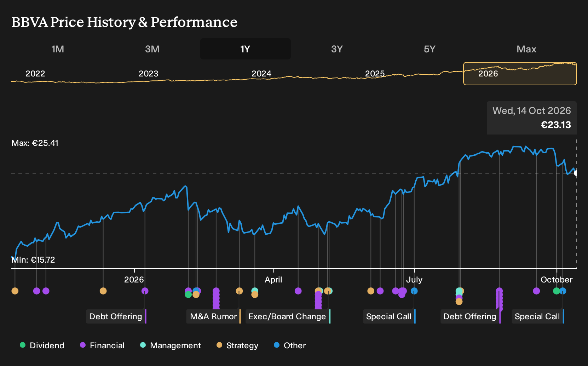
Task: Click the 2024 year label on the overview
Action: point(261,74)
